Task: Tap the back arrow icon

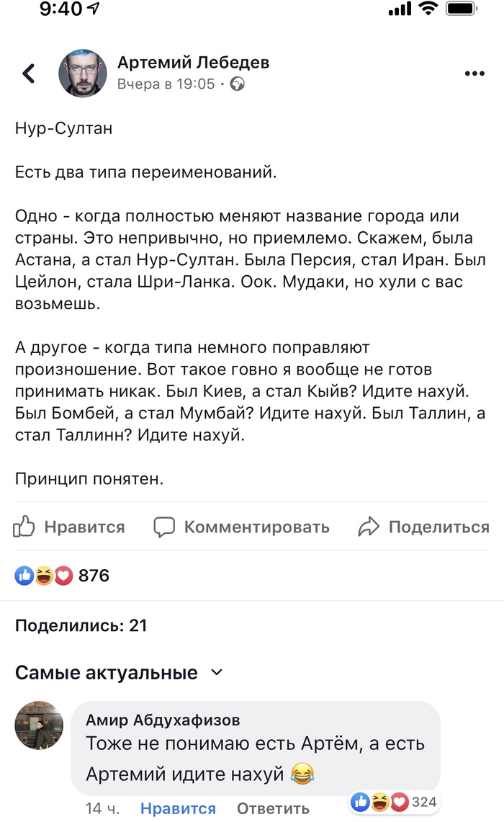Action: pyautogui.click(x=29, y=73)
